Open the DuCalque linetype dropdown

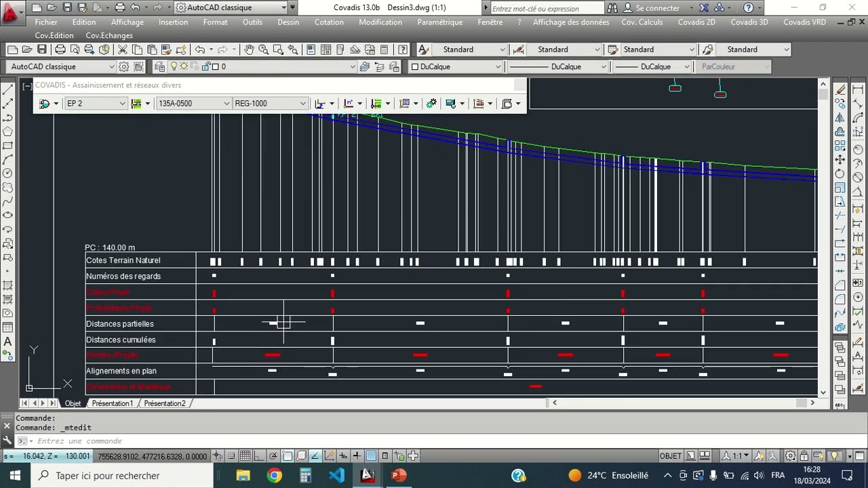(558, 66)
